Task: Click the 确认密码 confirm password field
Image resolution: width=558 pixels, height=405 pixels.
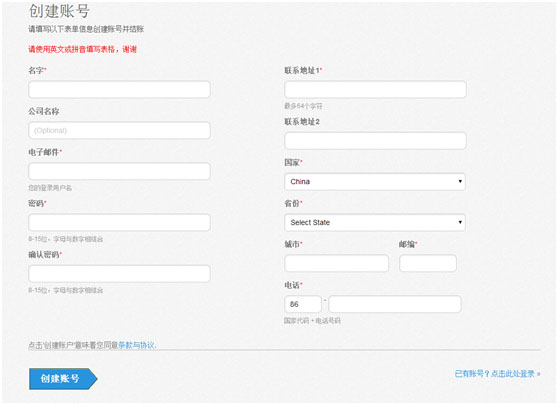Action: 119,274
